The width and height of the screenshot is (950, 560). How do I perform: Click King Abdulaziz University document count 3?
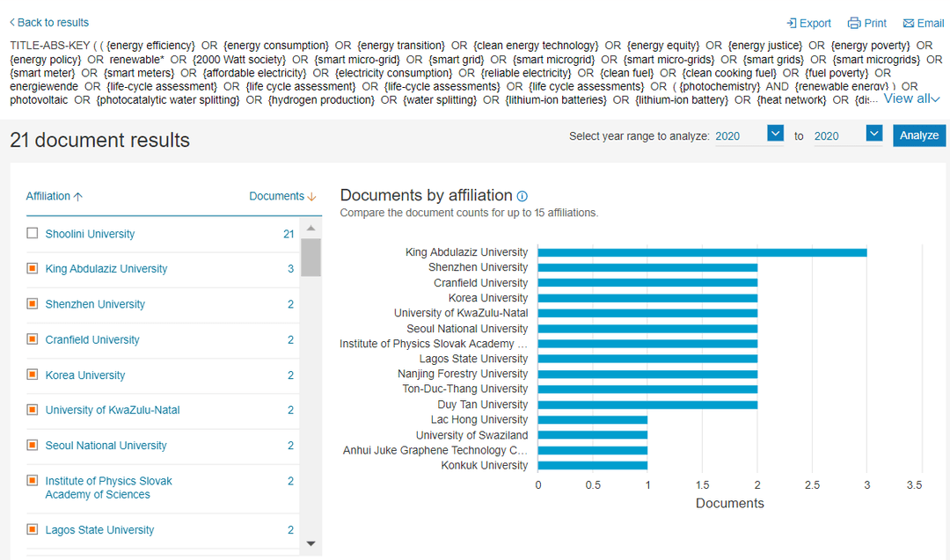[291, 269]
